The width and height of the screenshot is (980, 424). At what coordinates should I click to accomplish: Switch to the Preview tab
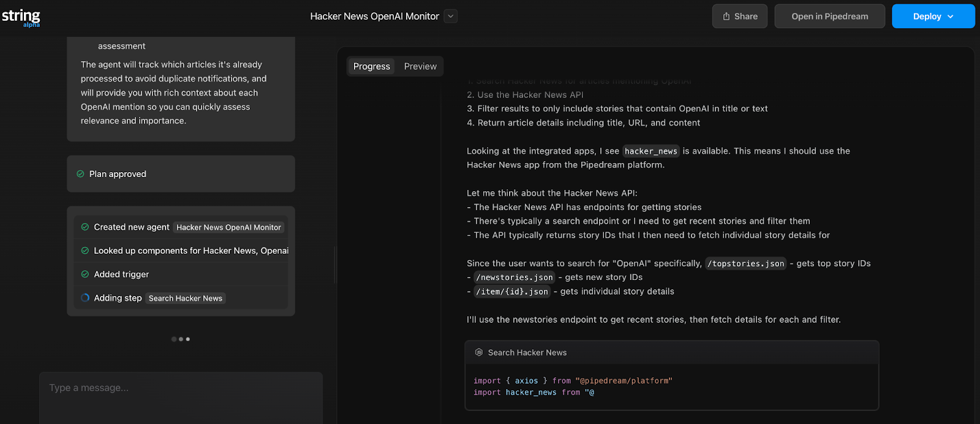(x=420, y=66)
